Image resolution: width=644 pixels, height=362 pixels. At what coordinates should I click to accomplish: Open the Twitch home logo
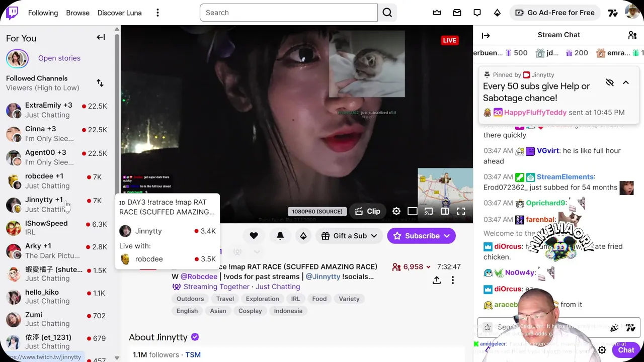(x=12, y=13)
